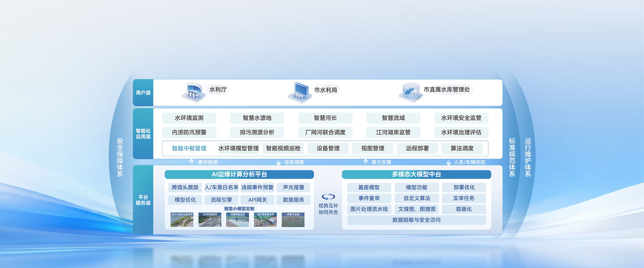Click the 数据脱敏与安全访问 bar

click(416, 220)
